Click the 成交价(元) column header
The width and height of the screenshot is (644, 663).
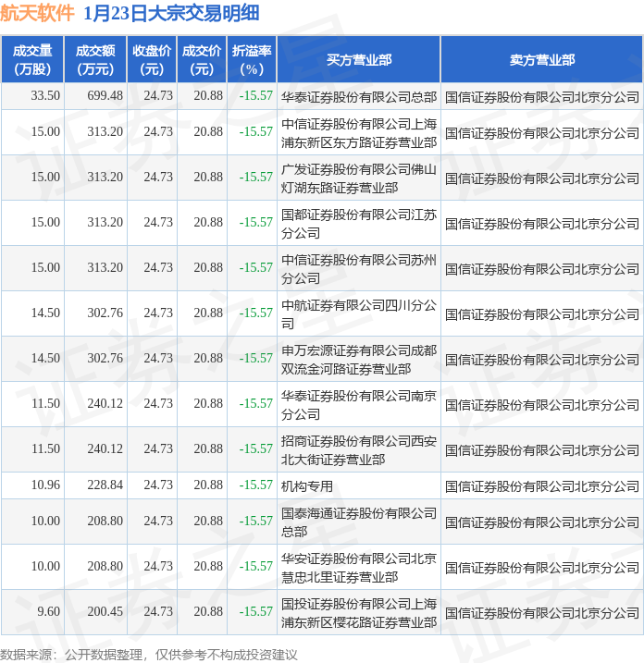(x=201, y=59)
